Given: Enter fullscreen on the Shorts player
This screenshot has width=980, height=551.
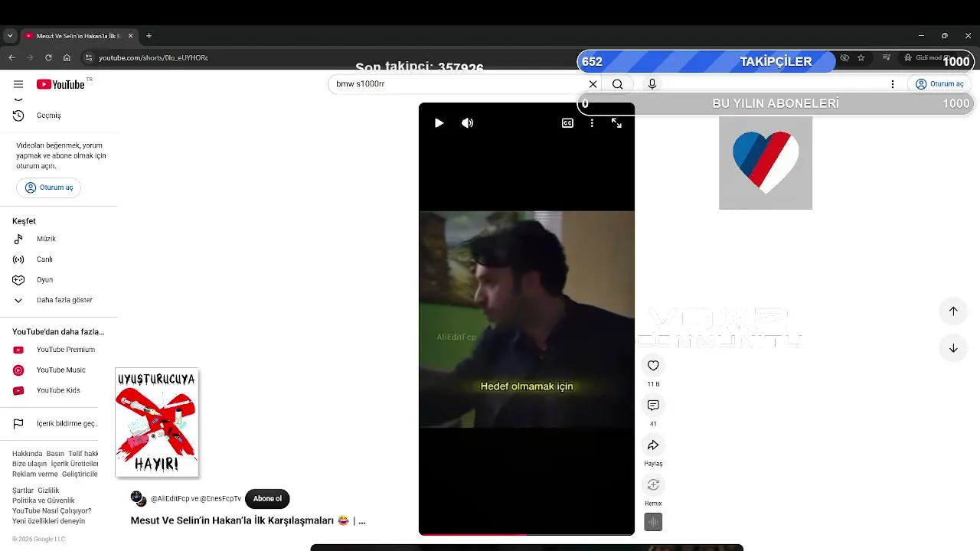Looking at the screenshot, I should [x=616, y=123].
